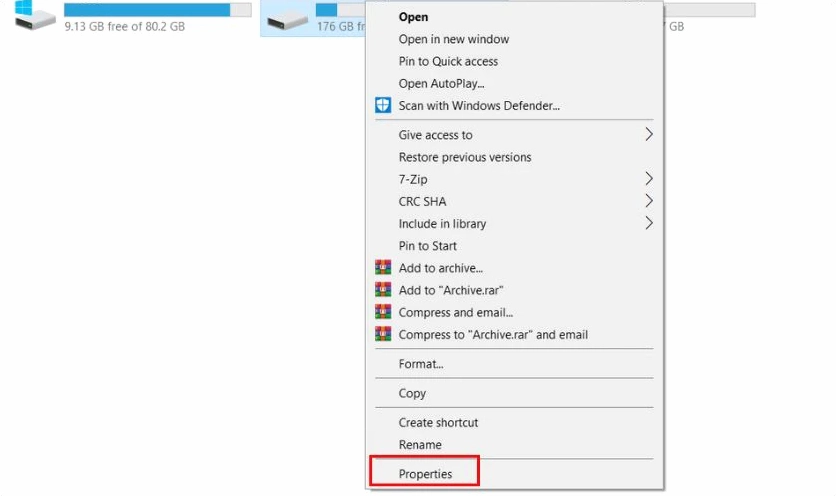836x496 pixels.
Task: Click the Windows Defender shield icon
Action: [383, 105]
